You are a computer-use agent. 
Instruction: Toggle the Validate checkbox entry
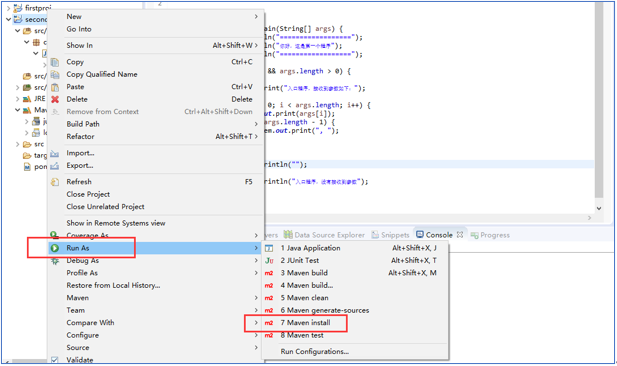55,360
